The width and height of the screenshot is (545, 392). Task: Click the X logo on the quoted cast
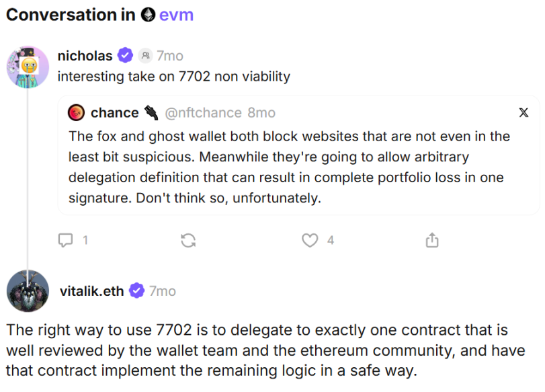[523, 113]
